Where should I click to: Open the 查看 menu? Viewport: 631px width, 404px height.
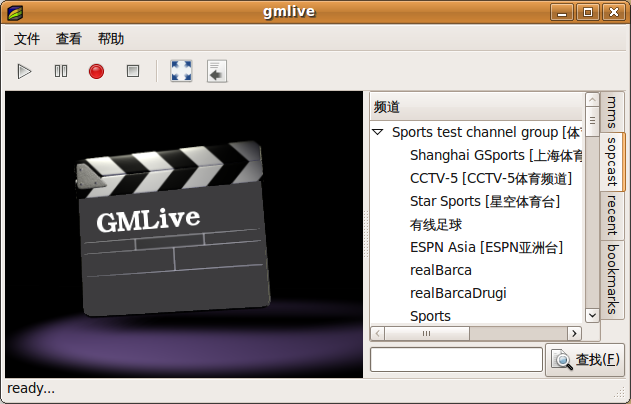point(69,39)
